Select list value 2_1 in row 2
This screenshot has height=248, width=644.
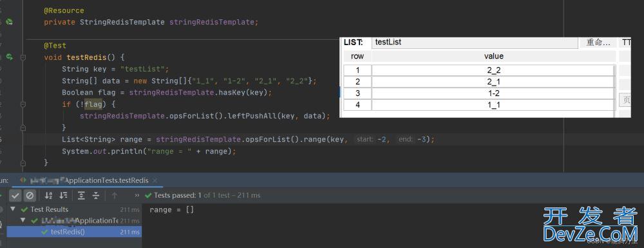[x=493, y=82]
